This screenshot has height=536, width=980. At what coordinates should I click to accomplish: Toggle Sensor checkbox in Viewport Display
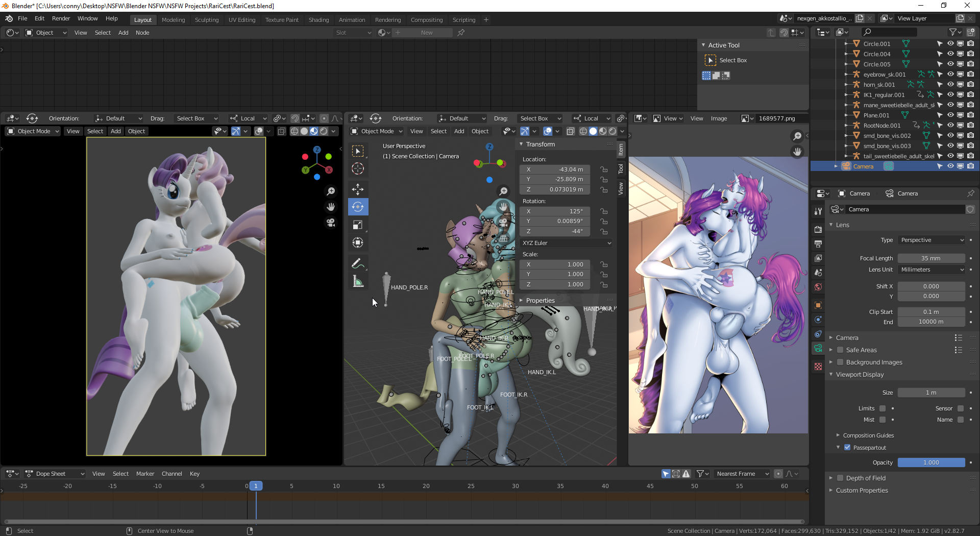961,408
